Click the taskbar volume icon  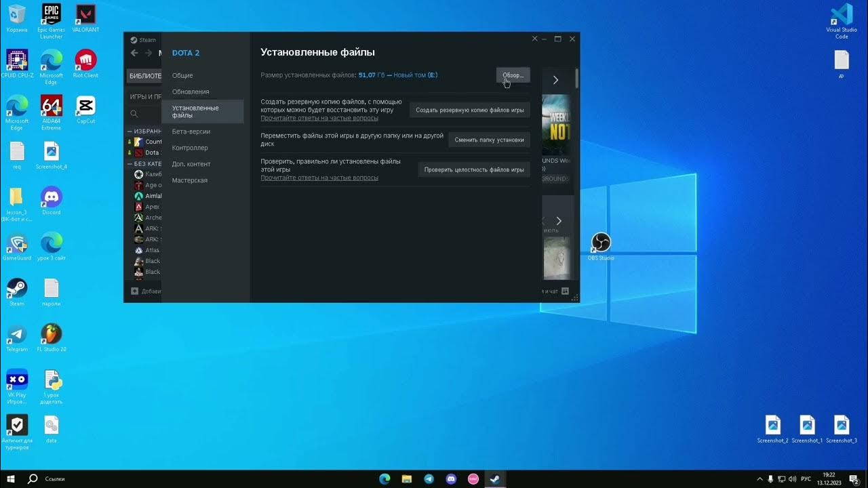[x=793, y=479]
